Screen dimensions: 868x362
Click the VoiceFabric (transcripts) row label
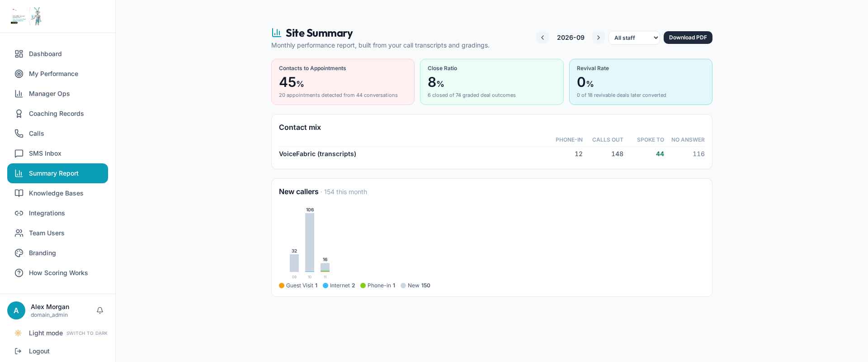tap(317, 154)
